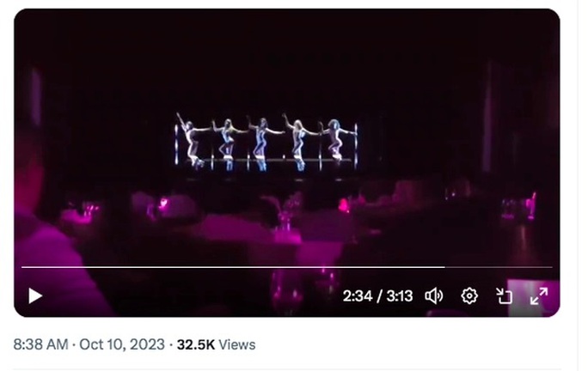Click the middle dancer in the video
The height and width of the screenshot is (371, 588).
(x=261, y=143)
